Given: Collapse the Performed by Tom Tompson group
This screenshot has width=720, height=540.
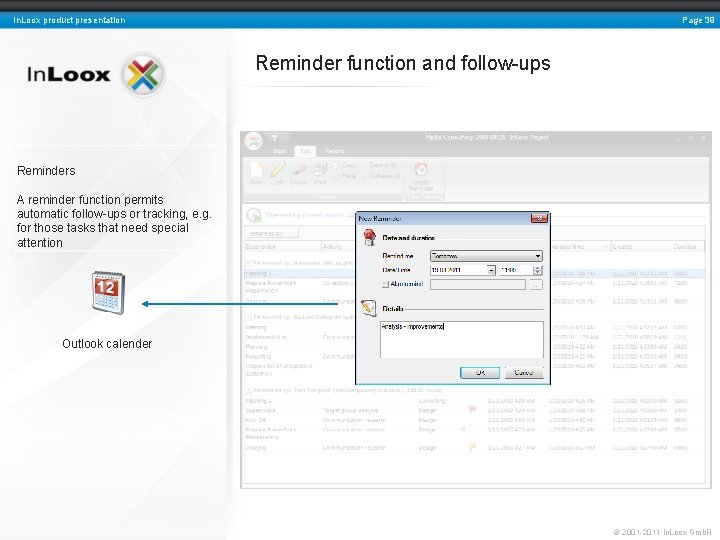Looking at the screenshot, I should (248, 390).
